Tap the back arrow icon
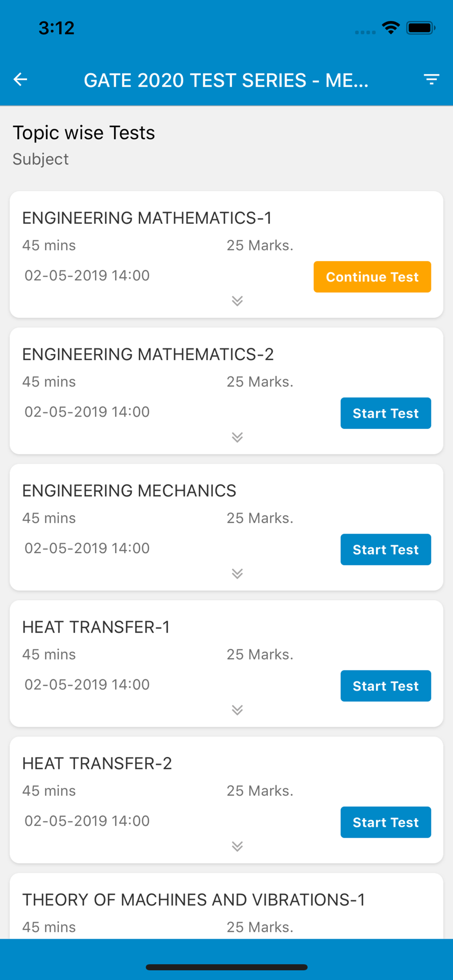 (21, 79)
